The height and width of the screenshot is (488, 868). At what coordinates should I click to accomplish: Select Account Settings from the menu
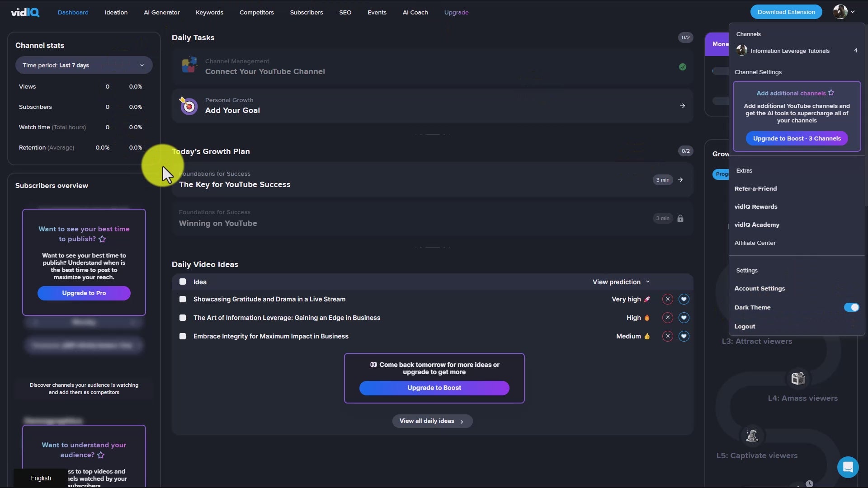click(759, 288)
